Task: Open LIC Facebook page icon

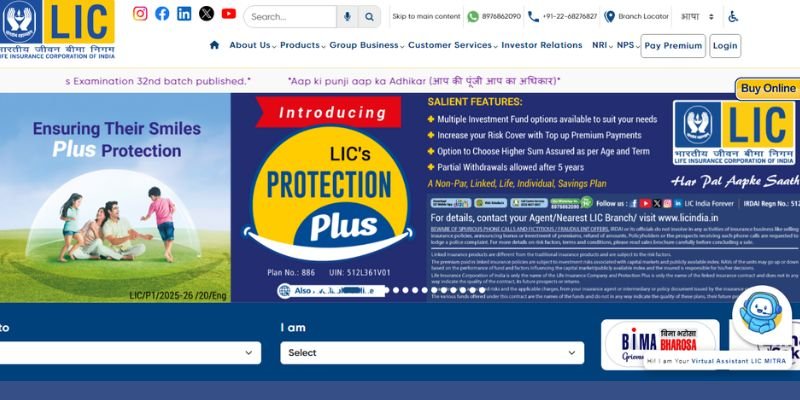Action: click(162, 14)
